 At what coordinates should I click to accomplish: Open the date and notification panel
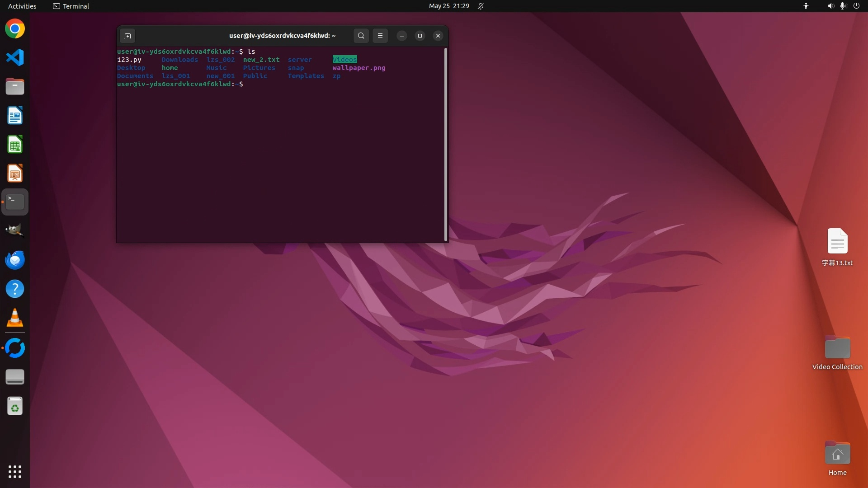click(x=449, y=6)
